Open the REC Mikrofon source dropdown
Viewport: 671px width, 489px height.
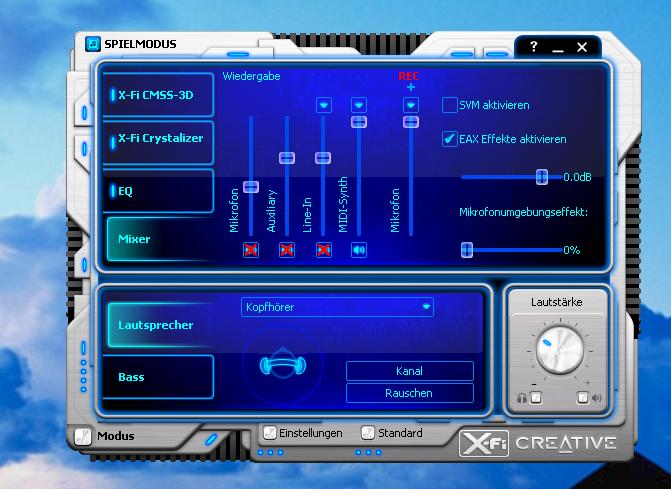[411, 105]
